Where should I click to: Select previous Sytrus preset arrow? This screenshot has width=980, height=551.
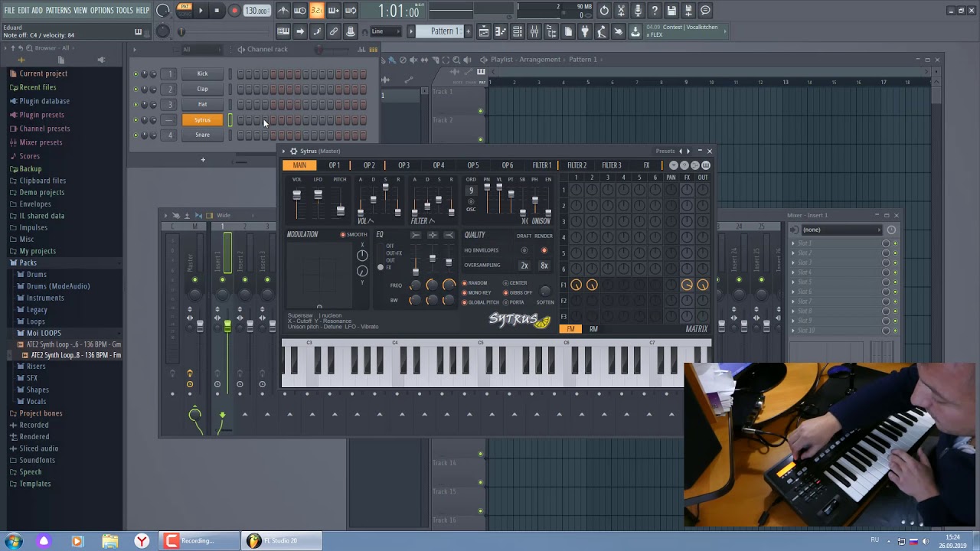pyautogui.click(x=681, y=152)
